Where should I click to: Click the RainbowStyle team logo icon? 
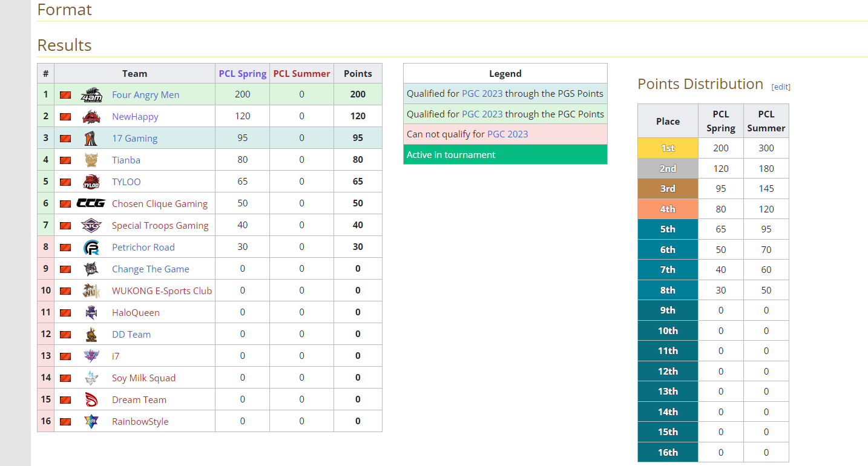pyautogui.click(x=91, y=422)
